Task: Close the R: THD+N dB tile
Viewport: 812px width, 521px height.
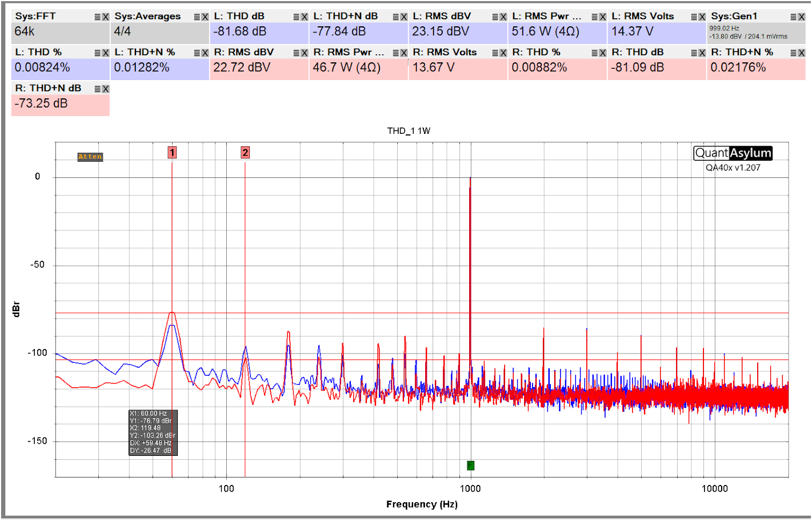Action: pos(106,89)
